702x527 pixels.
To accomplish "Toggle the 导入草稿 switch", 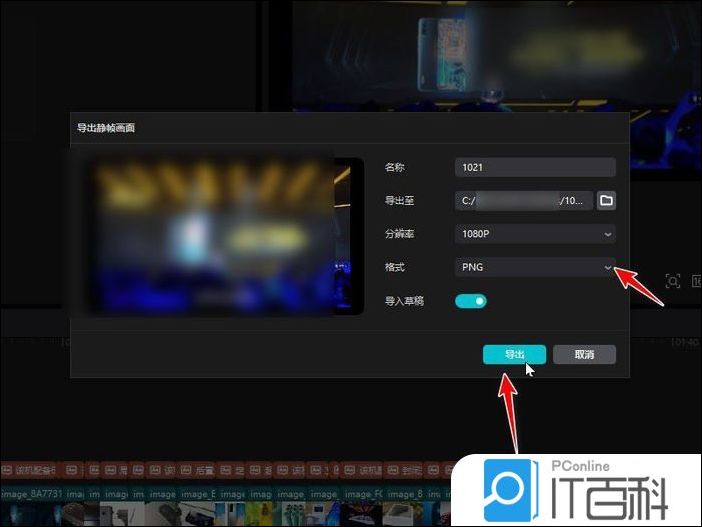I will click(x=471, y=301).
